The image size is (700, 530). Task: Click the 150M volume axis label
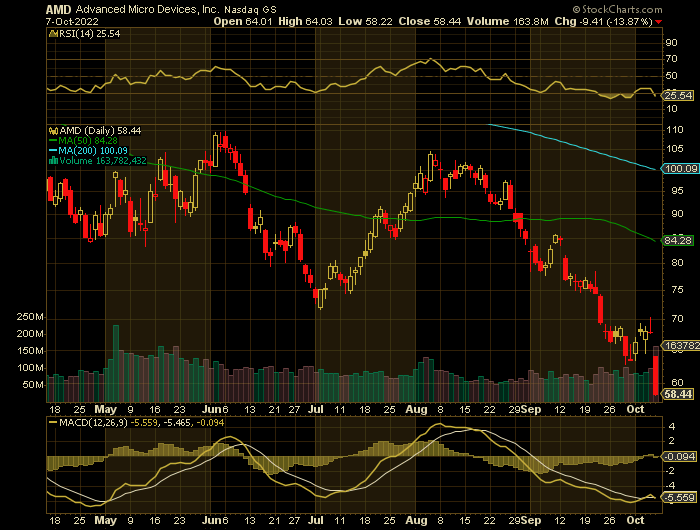30,351
